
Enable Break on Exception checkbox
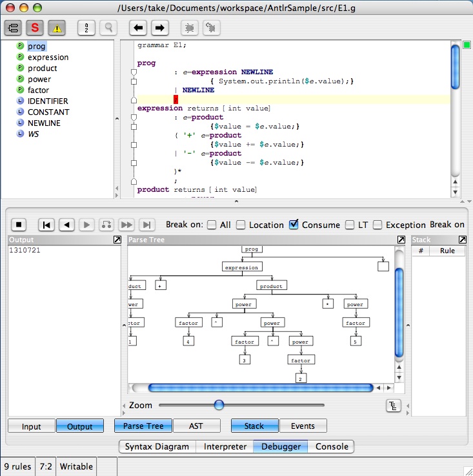click(378, 225)
